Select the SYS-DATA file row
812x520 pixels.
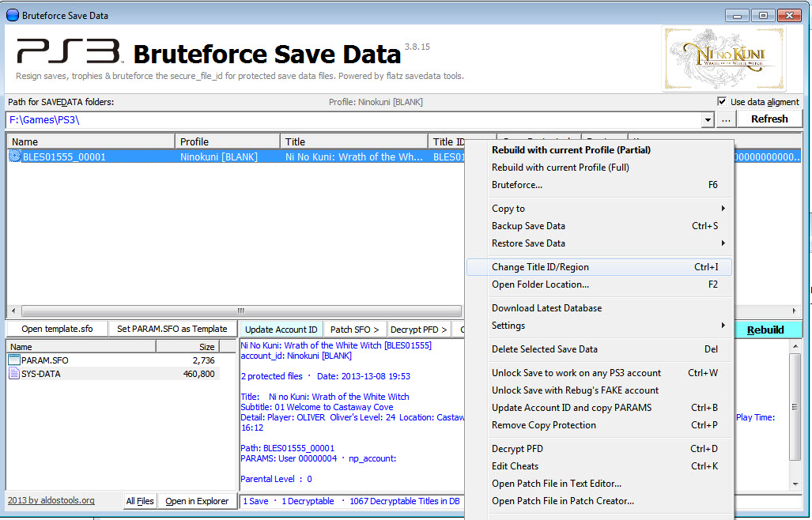(x=113, y=374)
